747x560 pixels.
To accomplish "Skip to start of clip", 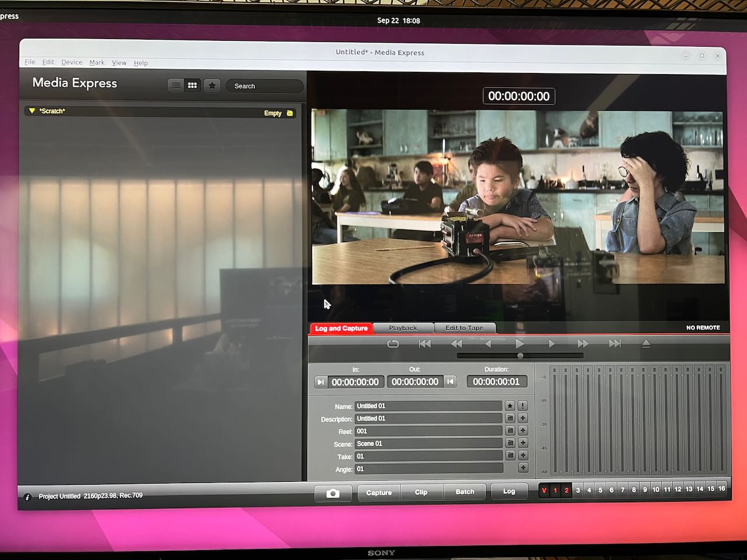I will point(425,344).
